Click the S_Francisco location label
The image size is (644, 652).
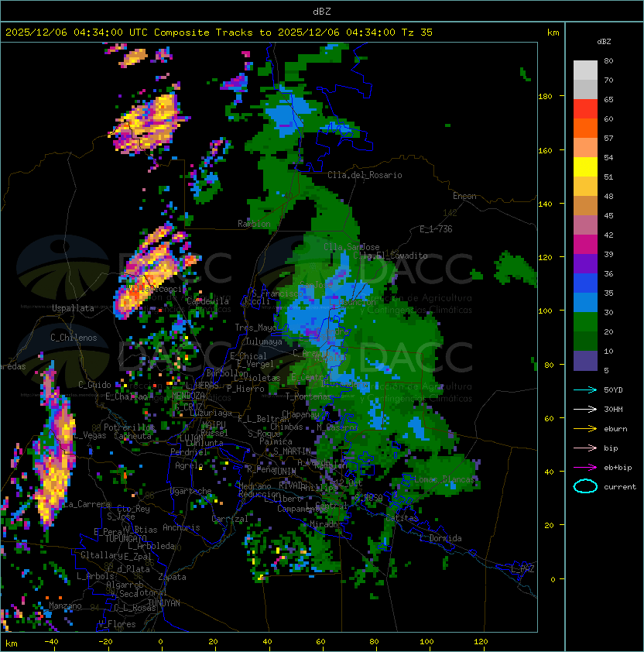point(277,293)
